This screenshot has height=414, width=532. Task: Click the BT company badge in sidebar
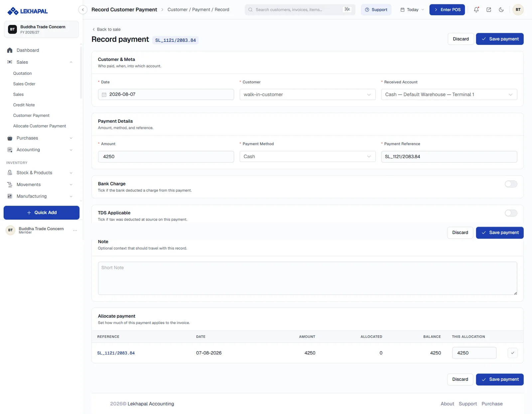13,29
